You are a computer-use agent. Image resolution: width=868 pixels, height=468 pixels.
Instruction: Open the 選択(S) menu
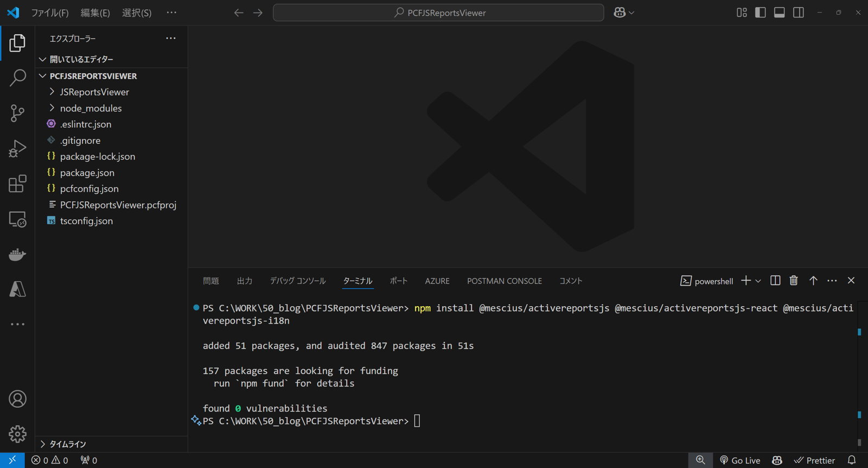click(x=137, y=12)
